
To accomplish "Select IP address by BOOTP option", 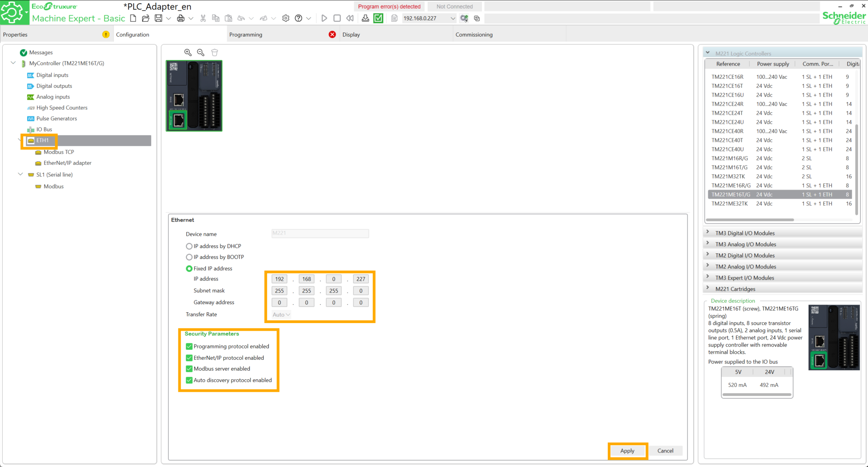I will pyautogui.click(x=189, y=257).
